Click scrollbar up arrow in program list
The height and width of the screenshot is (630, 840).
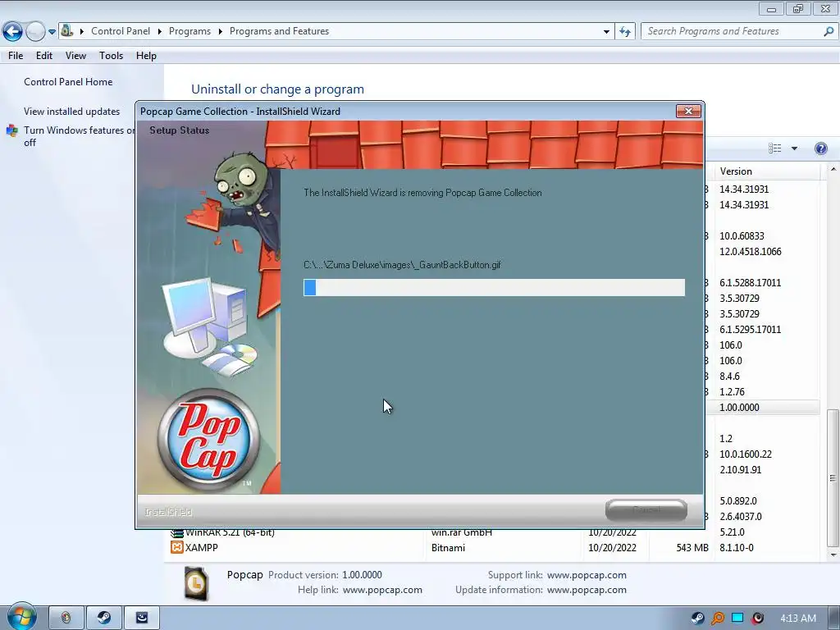[833, 169]
